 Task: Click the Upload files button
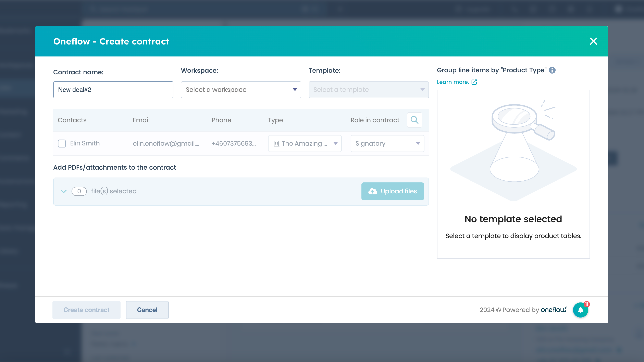click(x=393, y=191)
